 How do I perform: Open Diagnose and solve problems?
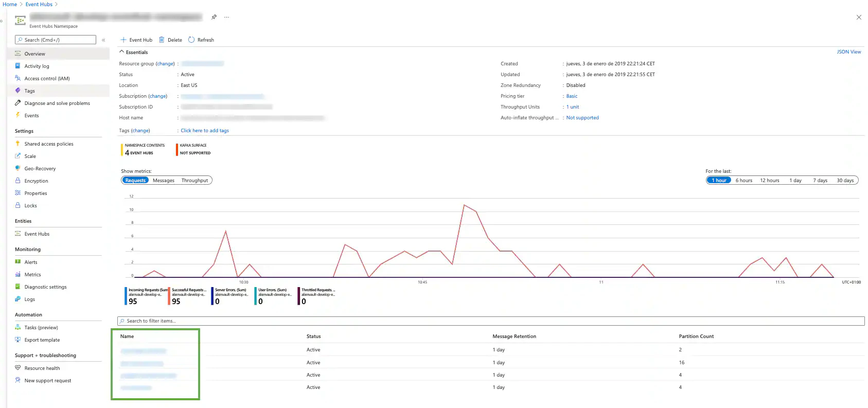(x=57, y=103)
